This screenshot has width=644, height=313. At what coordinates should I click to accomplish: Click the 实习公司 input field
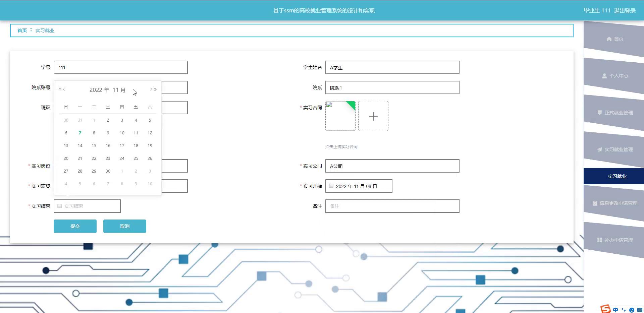(392, 166)
